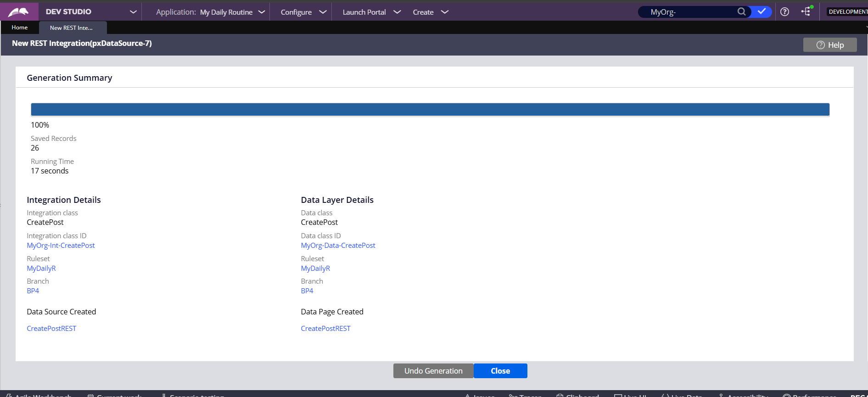Click the branch tree icon with green dot

click(806, 12)
